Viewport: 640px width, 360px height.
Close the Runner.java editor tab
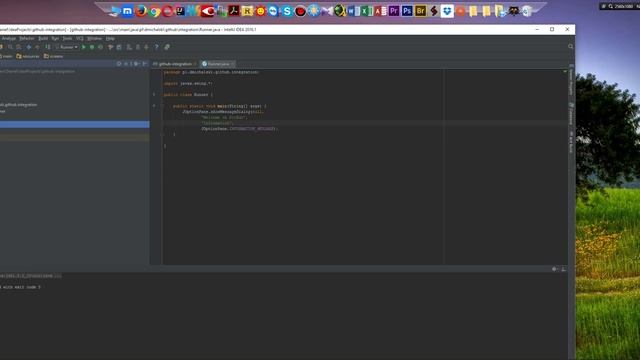tap(233, 64)
